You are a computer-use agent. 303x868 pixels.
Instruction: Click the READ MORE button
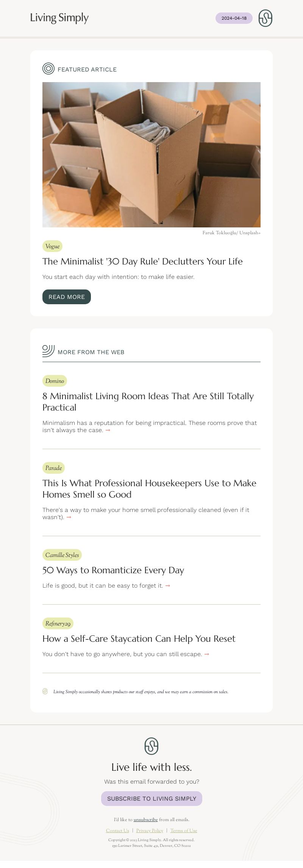tap(67, 297)
